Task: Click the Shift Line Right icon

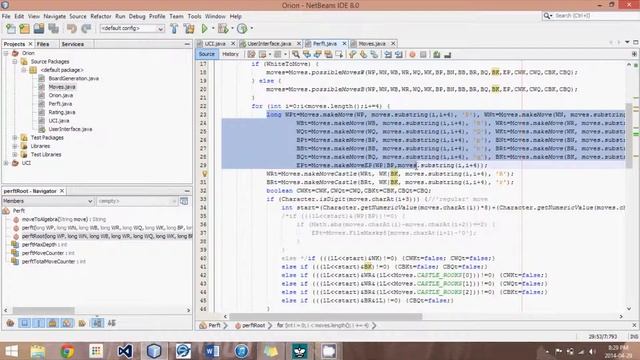Action: (399, 54)
